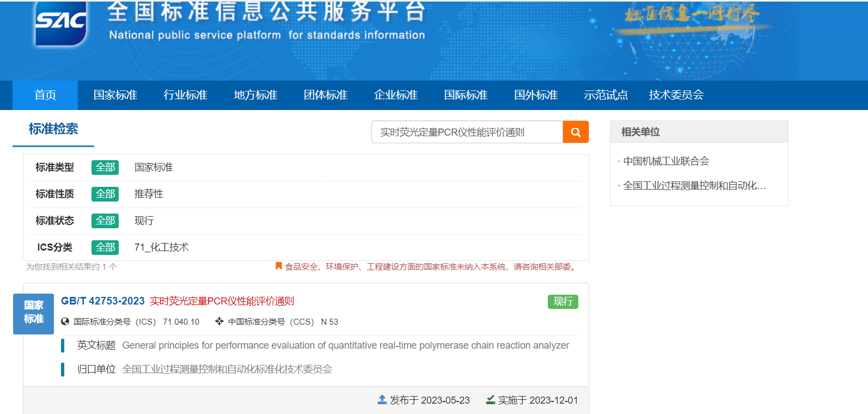Select 全部 for 标准性质 filter
The width and height of the screenshot is (868, 414).
pyautogui.click(x=105, y=194)
